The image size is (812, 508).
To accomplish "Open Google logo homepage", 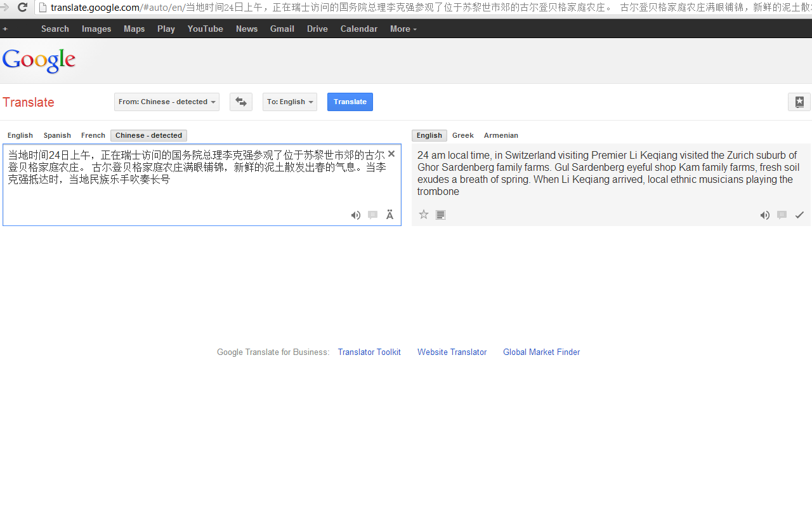I will (39, 60).
